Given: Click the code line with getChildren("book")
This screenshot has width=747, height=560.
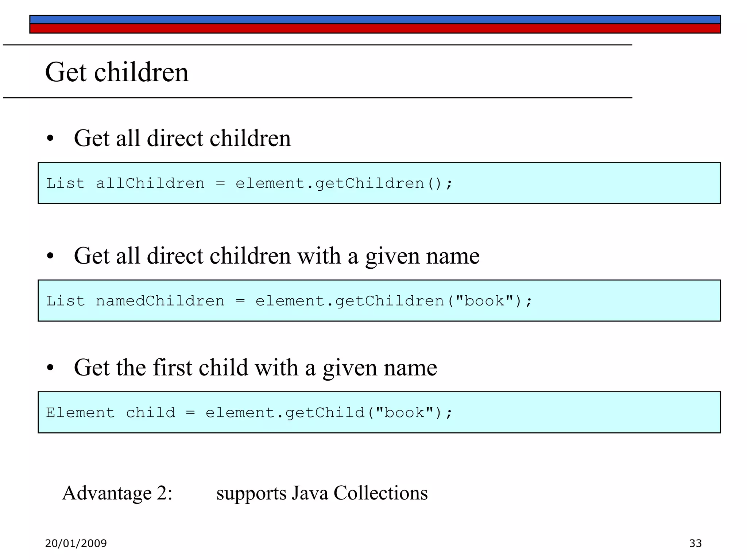Looking at the screenshot, I should point(289,301).
